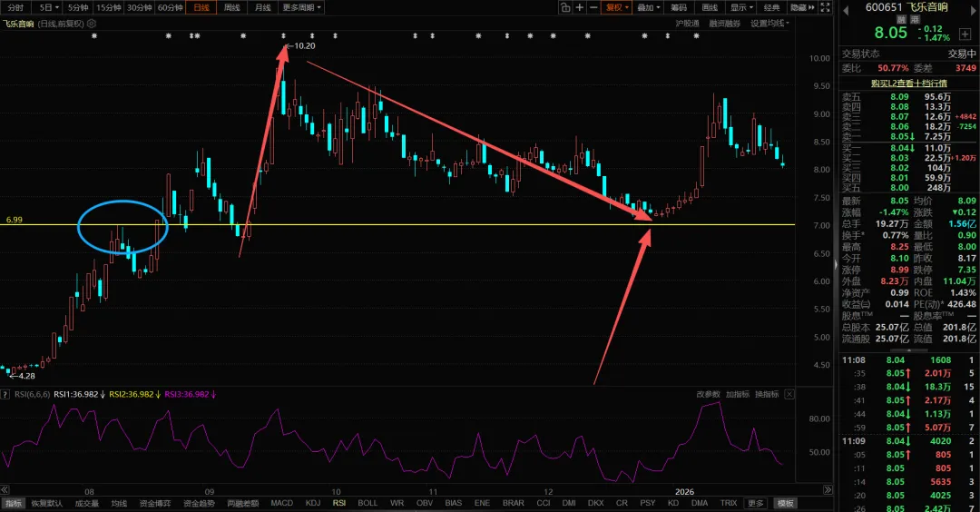Click 指标 indicator button at bottom
The height and width of the screenshot is (512, 980).
[13, 503]
